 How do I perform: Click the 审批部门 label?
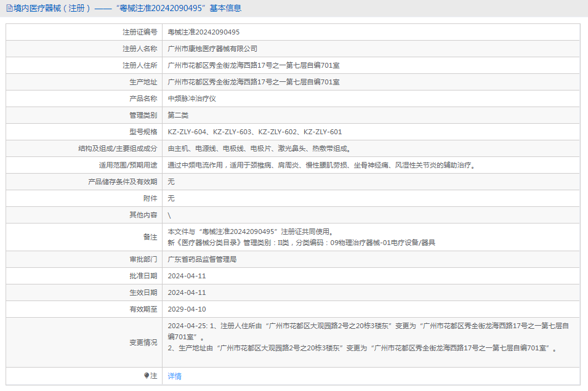(x=143, y=259)
